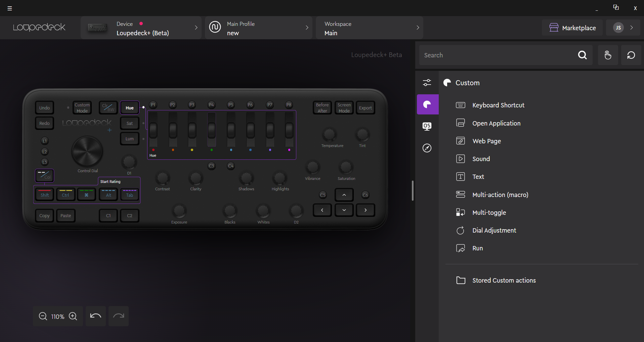Click the touch pointer icon beside search

coord(608,55)
